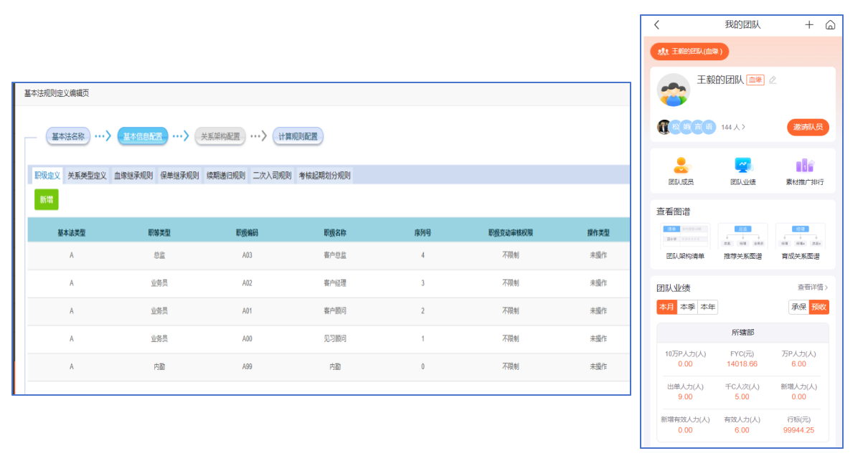The height and width of the screenshot is (466, 868).
Task: Select 承保 toggle option
Action: 799,308
